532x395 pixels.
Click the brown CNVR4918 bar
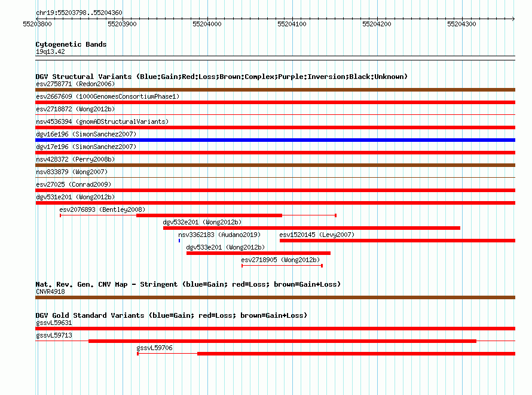pyautogui.click(x=275, y=297)
